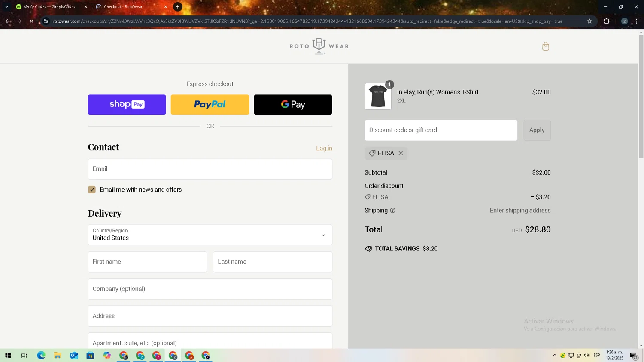
Task: Focus the Company (optional) field
Action: pyautogui.click(x=210, y=289)
